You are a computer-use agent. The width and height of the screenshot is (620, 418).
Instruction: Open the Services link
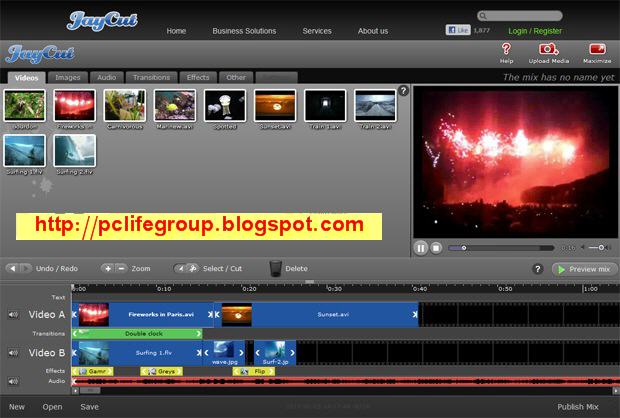click(x=317, y=31)
